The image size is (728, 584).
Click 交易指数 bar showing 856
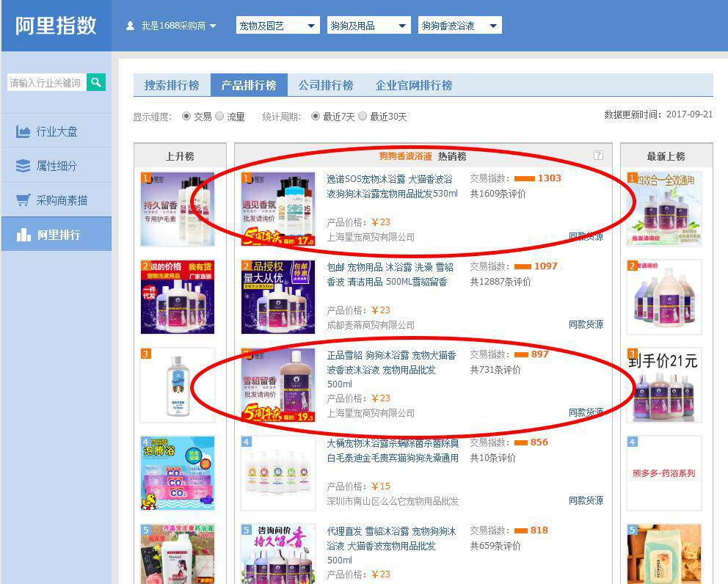[521, 442]
